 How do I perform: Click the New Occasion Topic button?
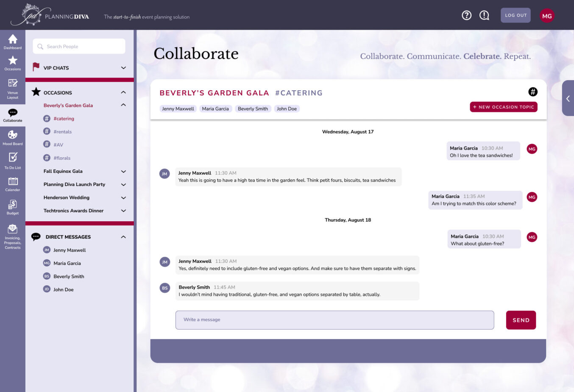coord(503,107)
